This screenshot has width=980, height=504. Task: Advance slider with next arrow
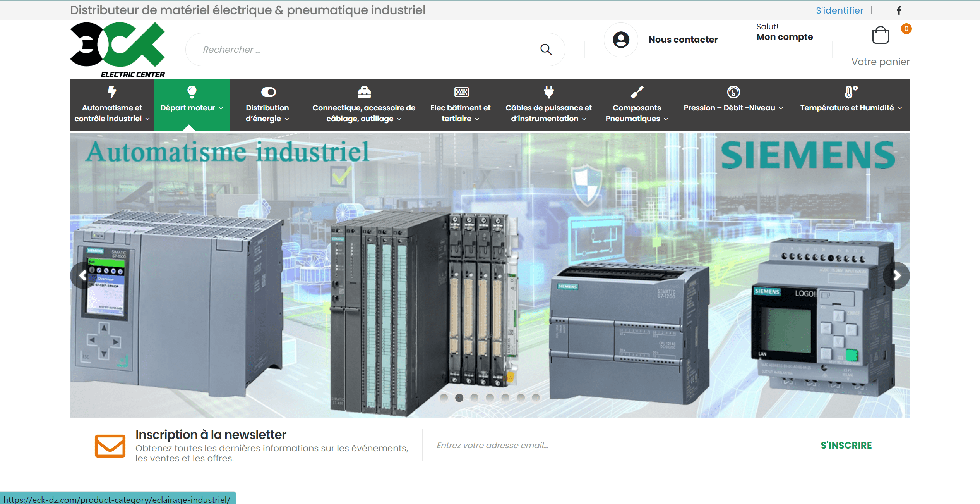(x=897, y=275)
